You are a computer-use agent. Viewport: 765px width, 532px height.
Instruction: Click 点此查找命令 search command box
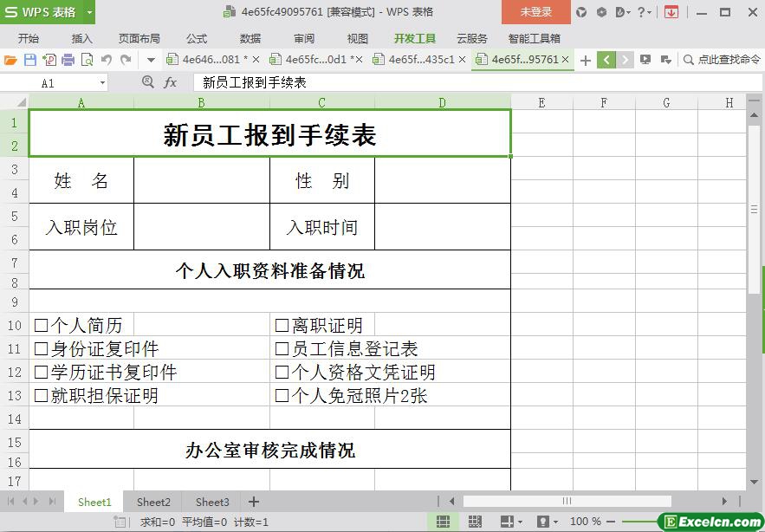pos(722,60)
